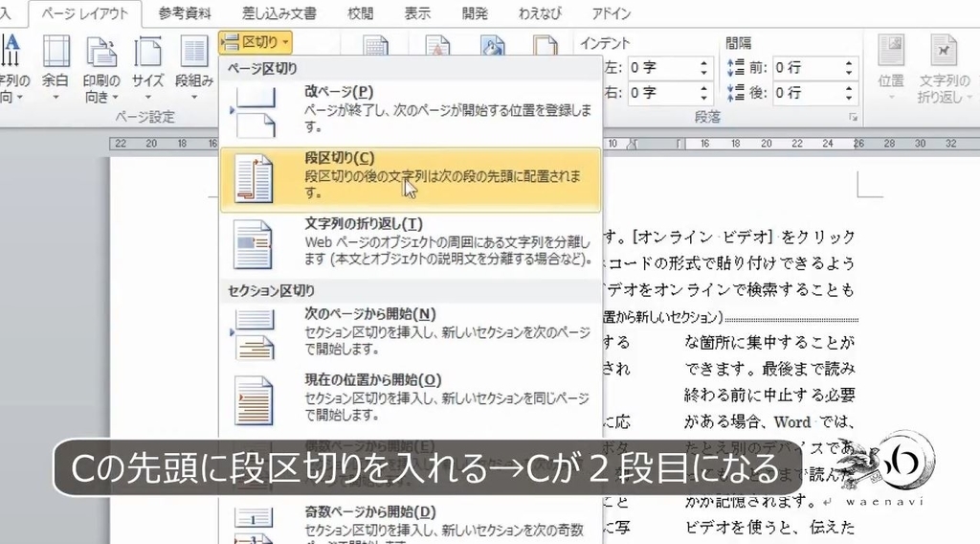Screen dimensions: 980x544
Task: Click the 改ページ page break icon
Action: coord(254,113)
